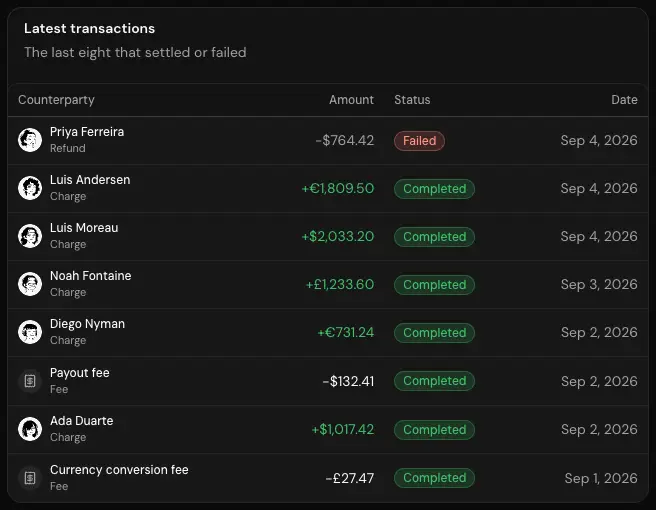This screenshot has width=656, height=510.
Task: Select the +$2,033.20 amount
Action: (338, 236)
